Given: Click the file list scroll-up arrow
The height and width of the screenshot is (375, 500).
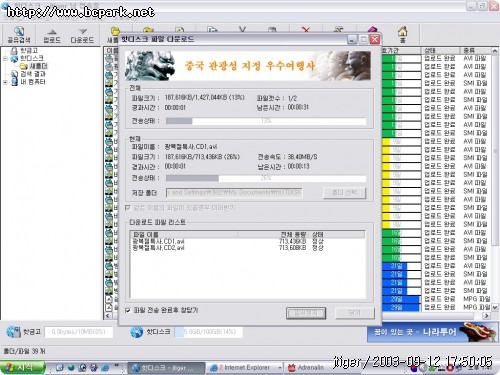Looking at the screenshot, I should [x=495, y=51].
